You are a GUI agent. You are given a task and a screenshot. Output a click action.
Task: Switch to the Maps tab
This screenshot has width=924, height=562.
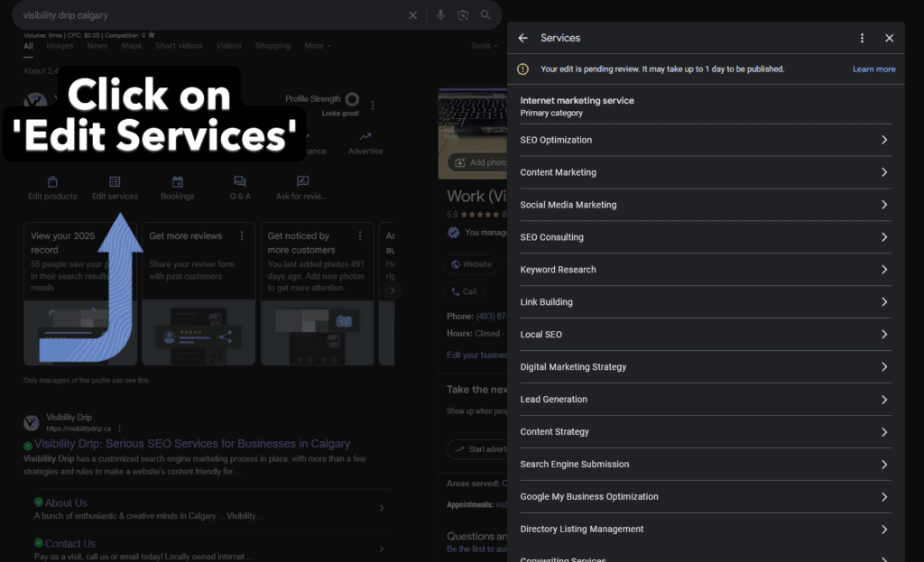tap(131, 45)
